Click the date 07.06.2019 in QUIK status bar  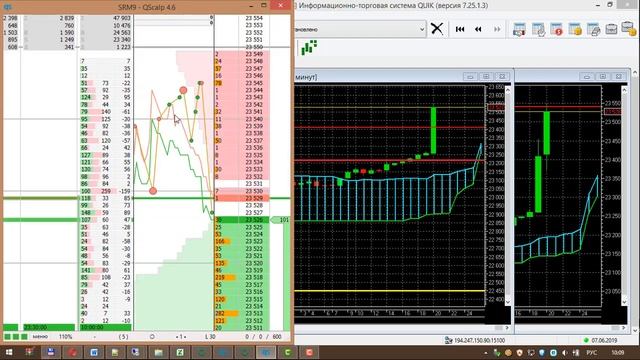point(604,340)
